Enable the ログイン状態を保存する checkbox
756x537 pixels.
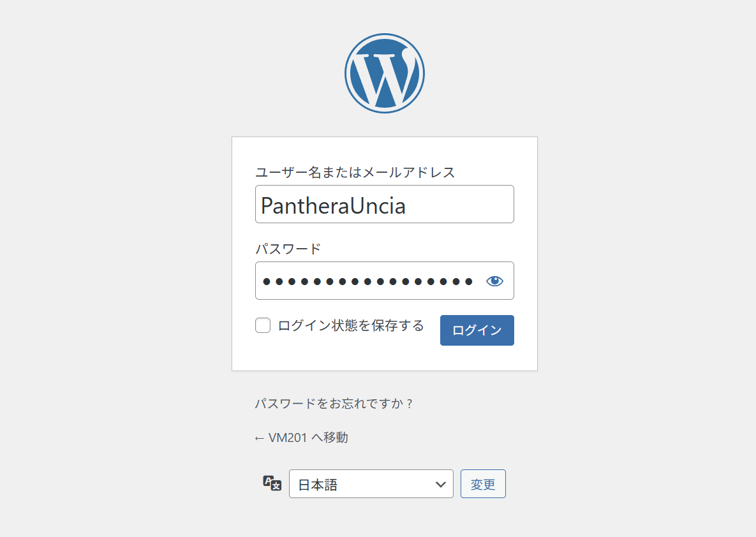coord(263,326)
